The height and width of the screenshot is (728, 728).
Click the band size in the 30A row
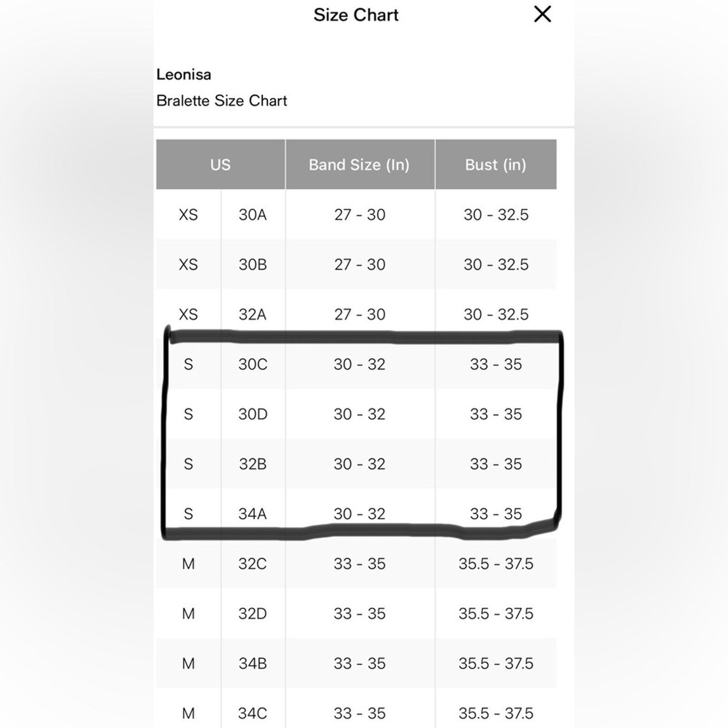(359, 215)
